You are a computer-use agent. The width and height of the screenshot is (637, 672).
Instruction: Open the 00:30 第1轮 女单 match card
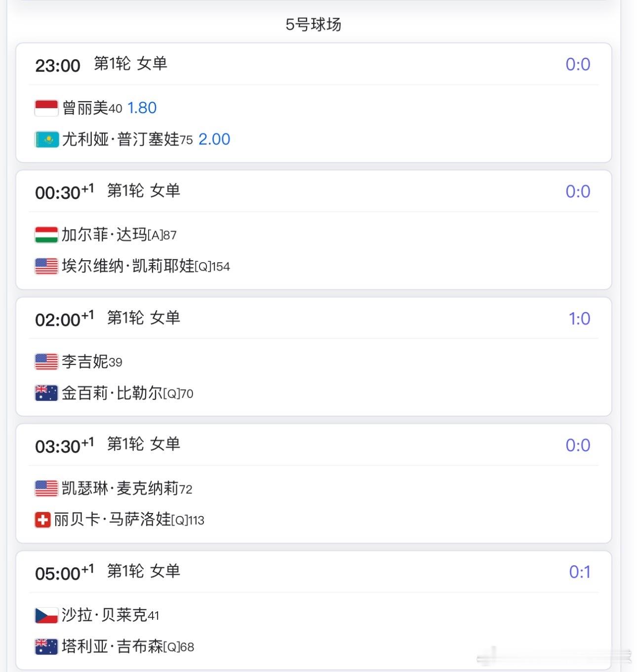[x=314, y=230]
